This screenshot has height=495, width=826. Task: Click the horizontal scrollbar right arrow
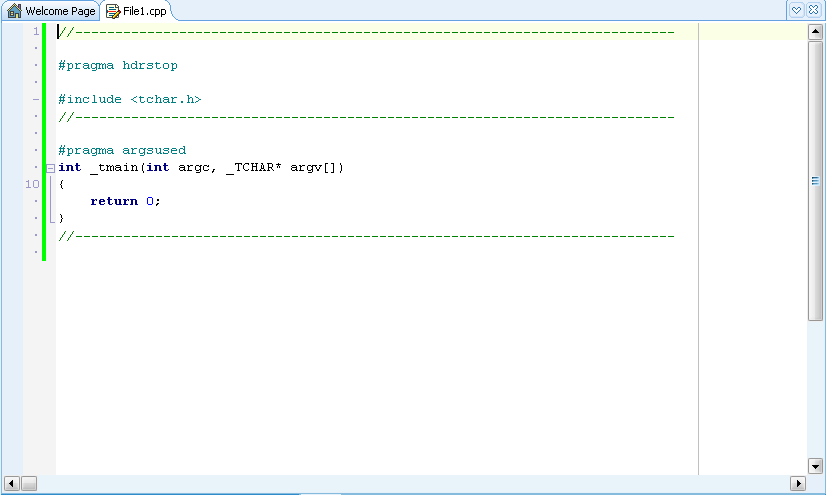[x=798, y=483]
